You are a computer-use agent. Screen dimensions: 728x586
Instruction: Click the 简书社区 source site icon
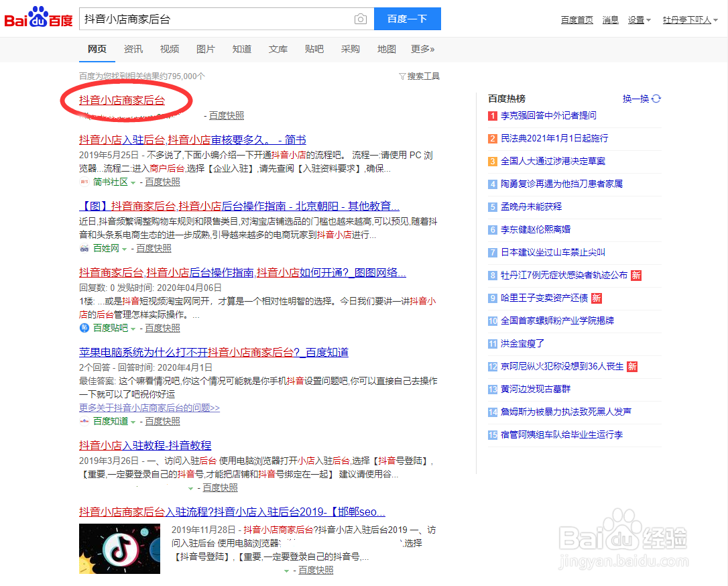(84, 181)
